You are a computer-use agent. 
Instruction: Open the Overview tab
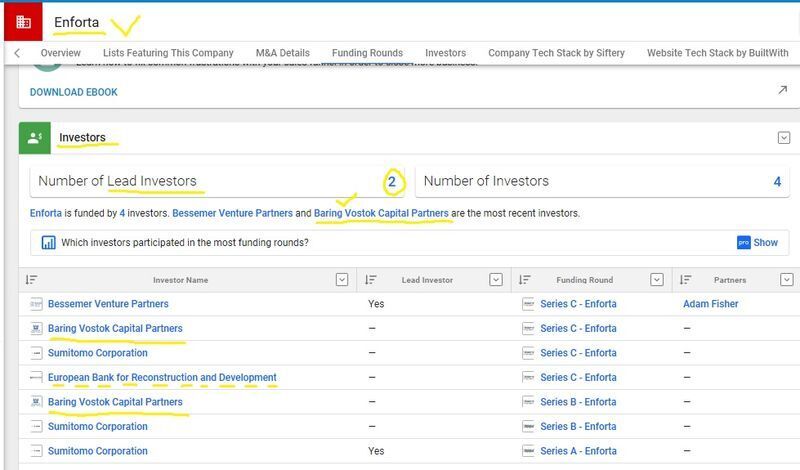tap(61, 53)
